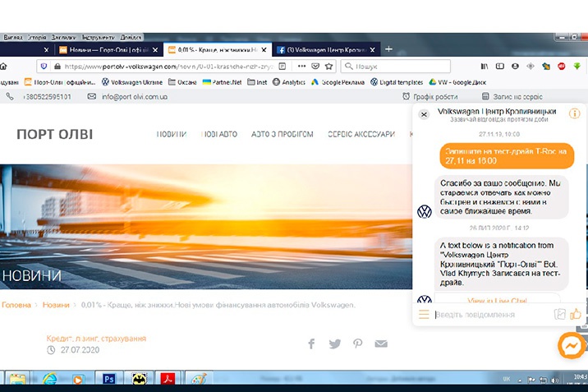The width and height of the screenshot is (588, 392).
Task: Click the Пошук search box
Action: pos(396,67)
